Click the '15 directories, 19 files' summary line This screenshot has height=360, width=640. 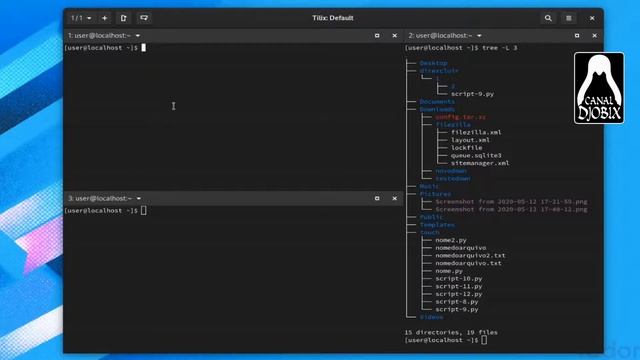click(451, 333)
